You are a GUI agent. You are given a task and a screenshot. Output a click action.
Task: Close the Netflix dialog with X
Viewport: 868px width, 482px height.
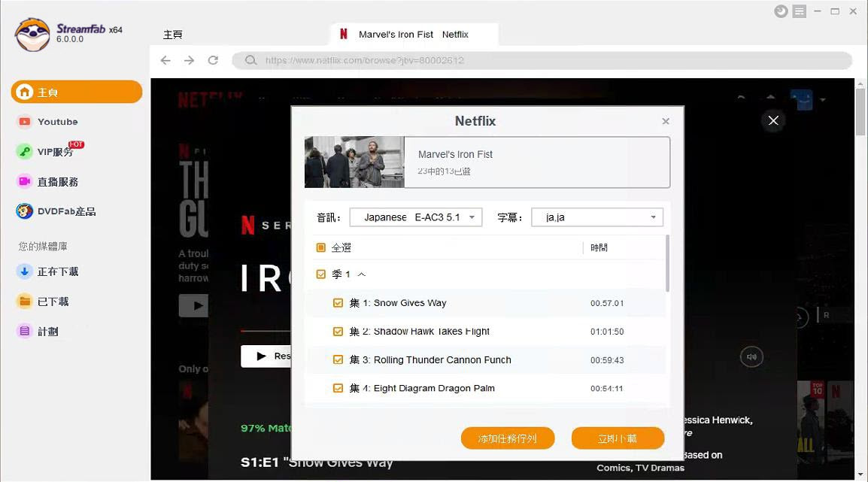(666, 121)
